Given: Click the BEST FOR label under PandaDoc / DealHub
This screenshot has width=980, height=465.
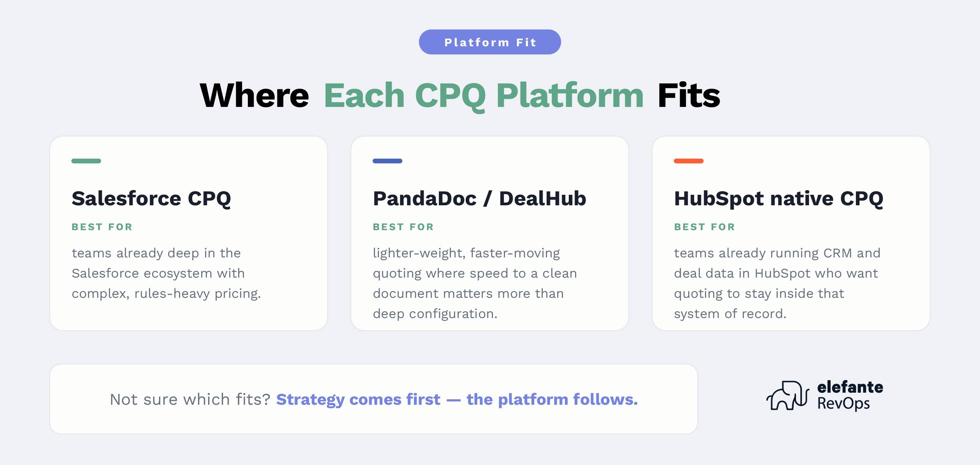Looking at the screenshot, I should tap(403, 227).
